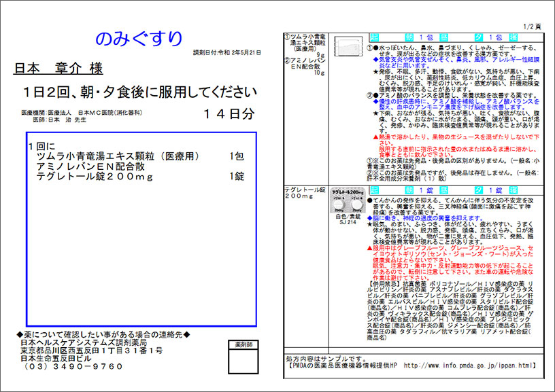Select phone number (03)3490-9760
This screenshot has width=555, height=392.
tap(73, 367)
